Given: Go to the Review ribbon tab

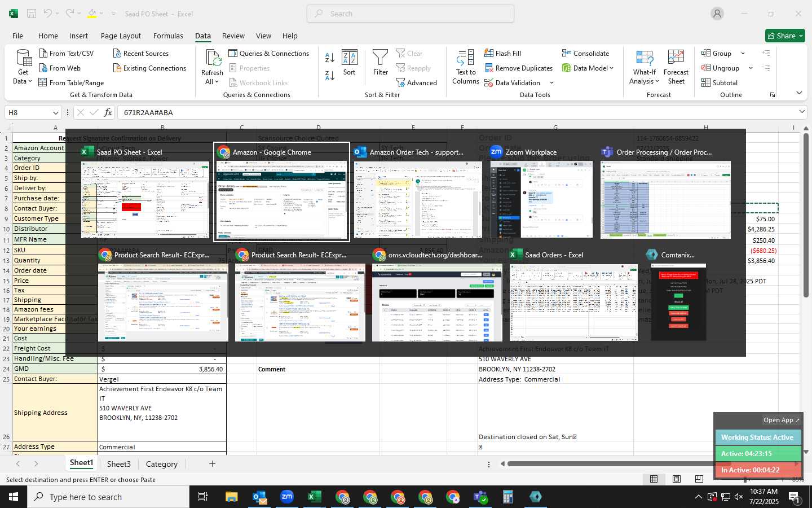Looking at the screenshot, I should (x=233, y=36).
